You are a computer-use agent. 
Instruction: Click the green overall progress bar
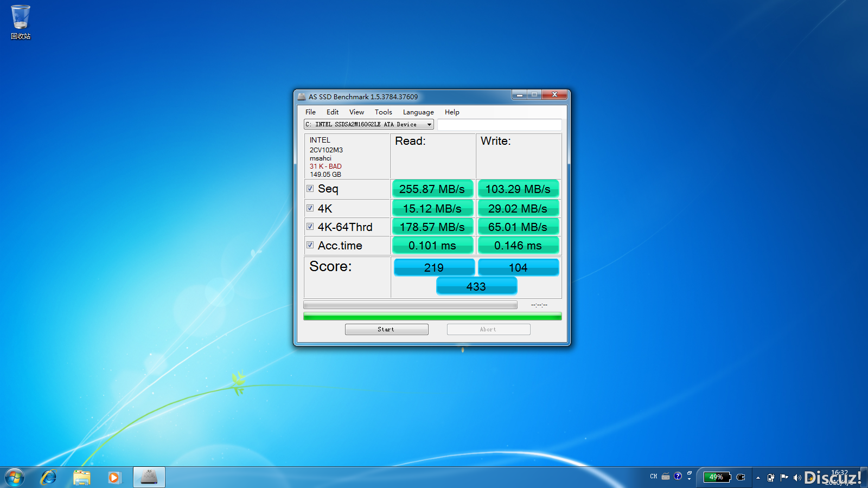(x=432, y=316)
